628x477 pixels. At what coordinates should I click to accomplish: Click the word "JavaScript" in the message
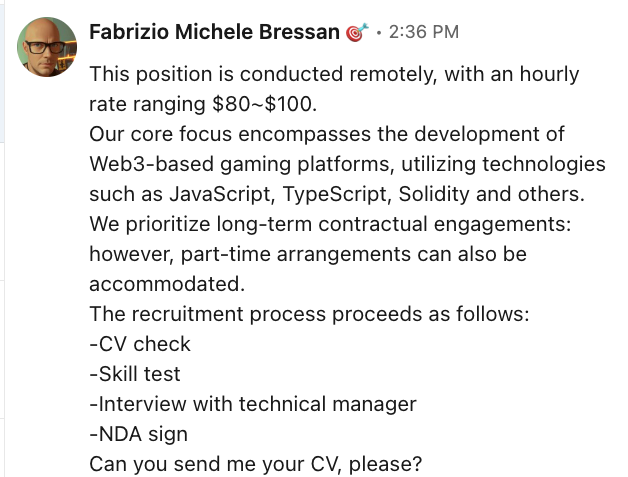coord(196,192)
